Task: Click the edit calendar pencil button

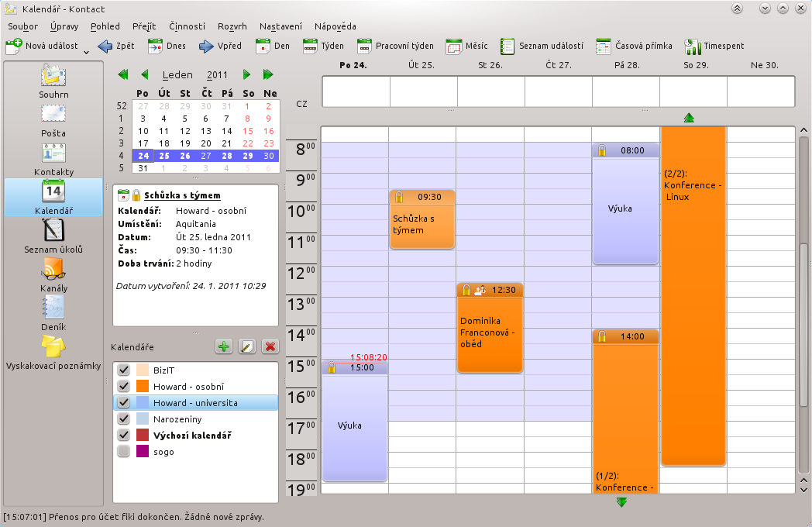Action: pyautogui.click(x=247, y=346)
